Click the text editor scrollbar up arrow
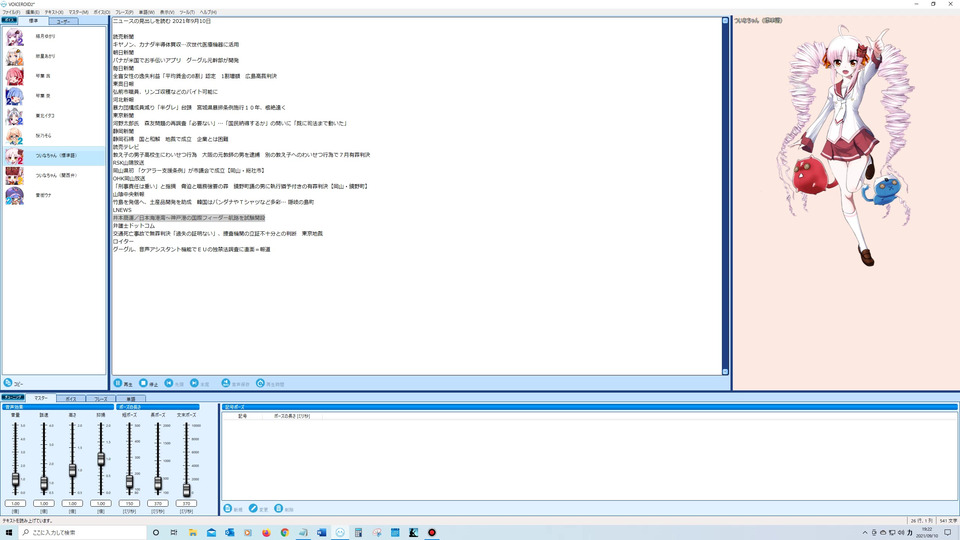The width and height of the screenshot is (960, 540). (726, 21)
